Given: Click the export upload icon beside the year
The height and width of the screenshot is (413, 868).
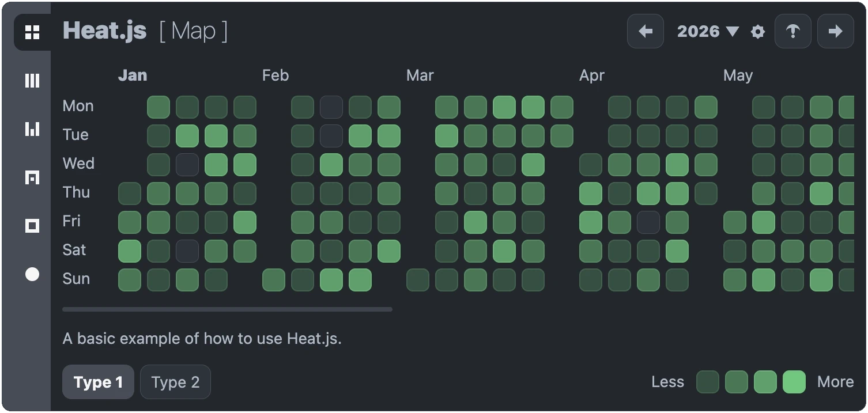Looking at the screenshot, I should [x=793, y=31].
